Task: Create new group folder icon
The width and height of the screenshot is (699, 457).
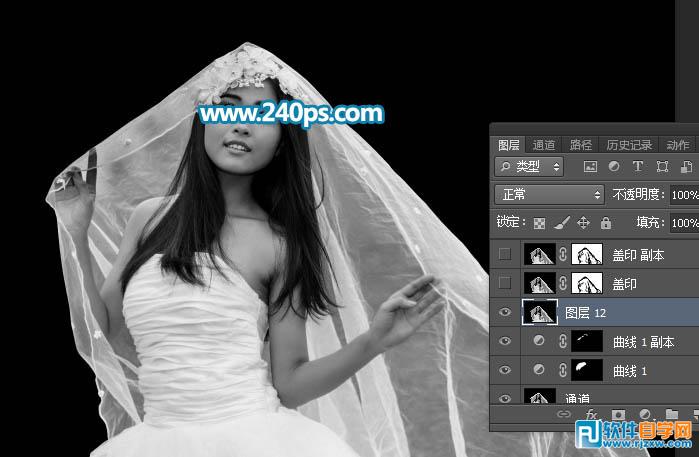Action: tap(672, 414)
